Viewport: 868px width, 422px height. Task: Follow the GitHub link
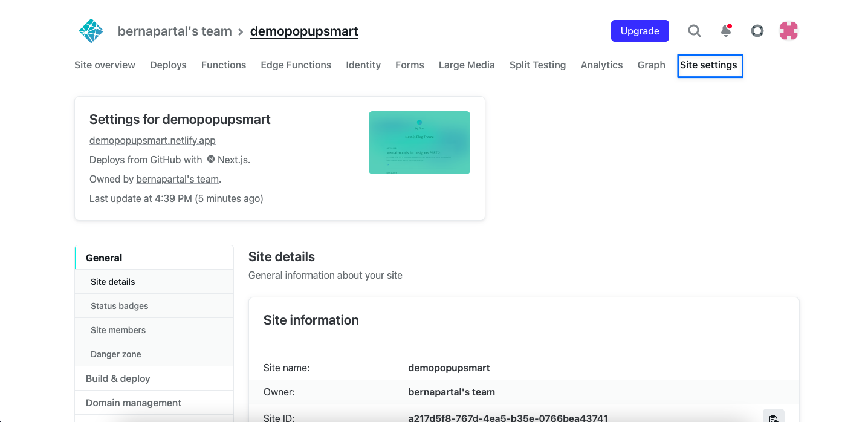[x=166, y=160]
